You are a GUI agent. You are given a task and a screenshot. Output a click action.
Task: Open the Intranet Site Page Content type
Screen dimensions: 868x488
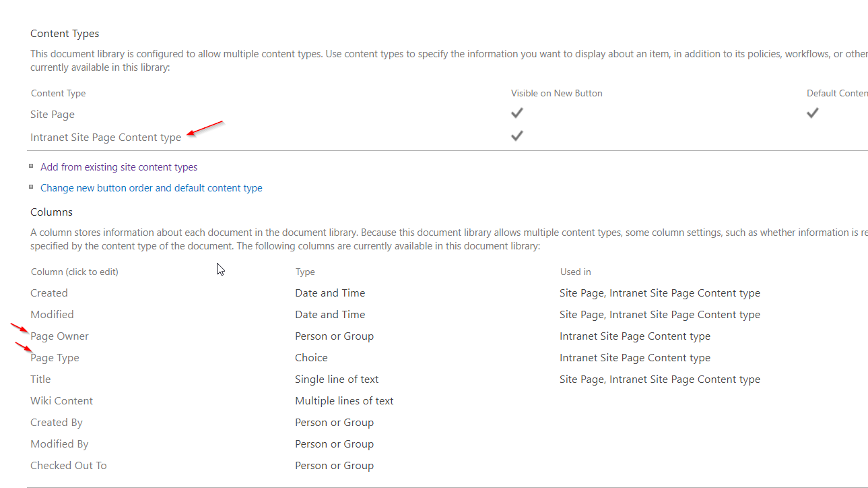pyautogui.click(x=106, y=138)
